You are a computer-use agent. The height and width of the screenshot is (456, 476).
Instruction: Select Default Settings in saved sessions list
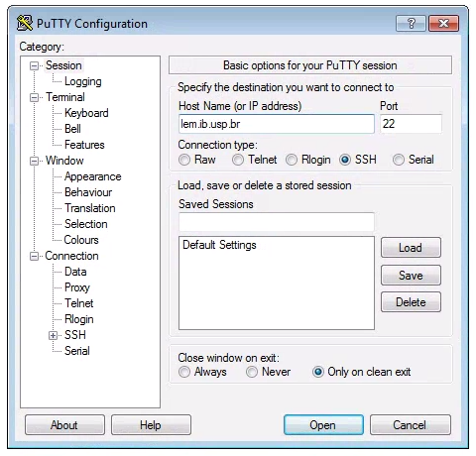click(219, 245)
